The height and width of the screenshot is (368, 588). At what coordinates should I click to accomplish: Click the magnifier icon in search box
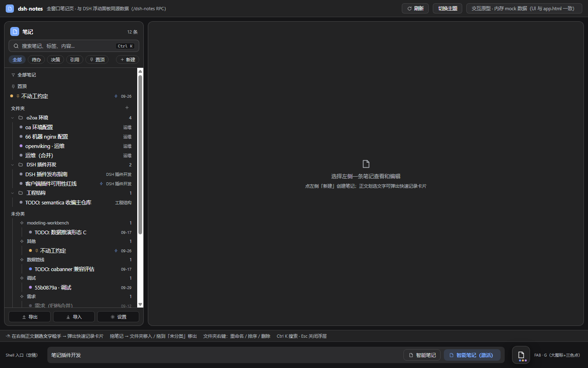point(16,46)
